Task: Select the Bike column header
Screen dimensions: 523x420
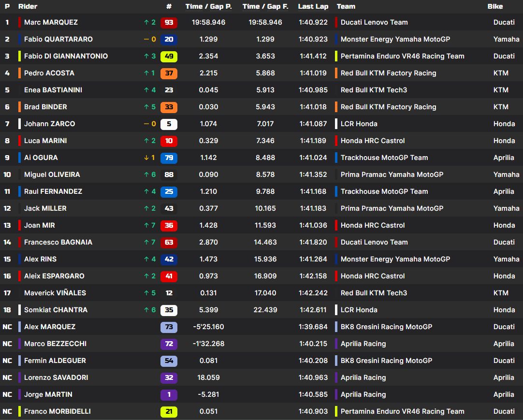Action: pyautogui.click(x=495, y=6)
